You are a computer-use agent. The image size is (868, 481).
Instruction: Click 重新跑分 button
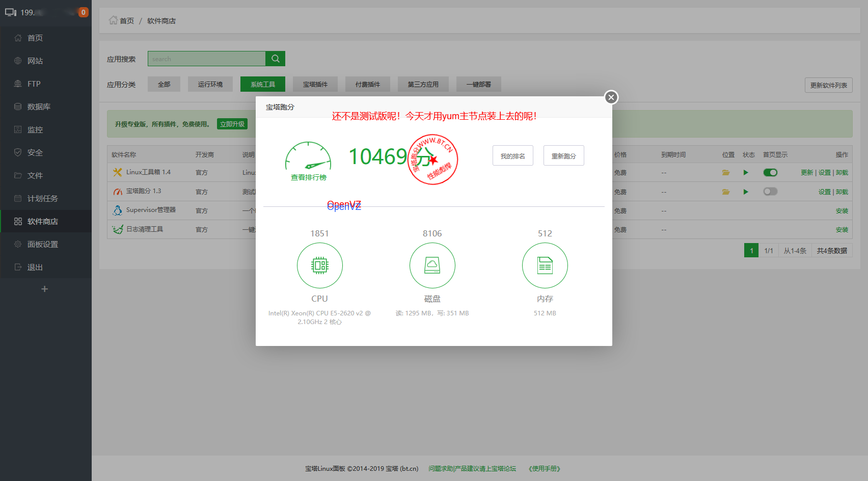click(564, 156)
